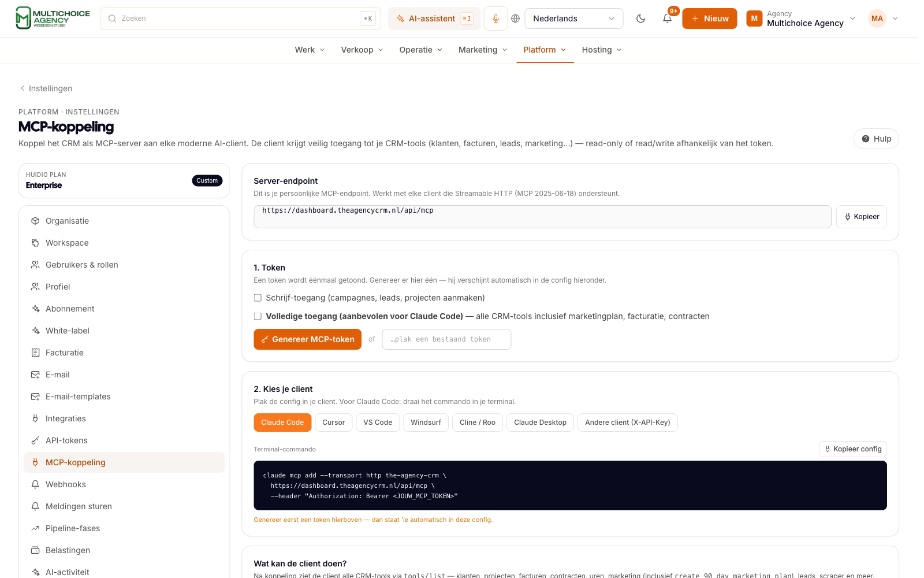Select the Cursor client tab

[x=334, y=423]
